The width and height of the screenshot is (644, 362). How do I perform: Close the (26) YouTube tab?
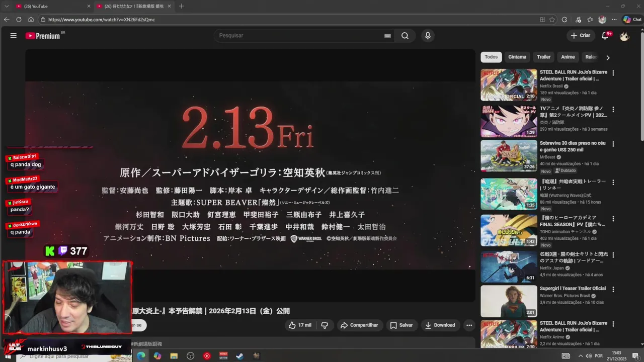click(89, 6)
